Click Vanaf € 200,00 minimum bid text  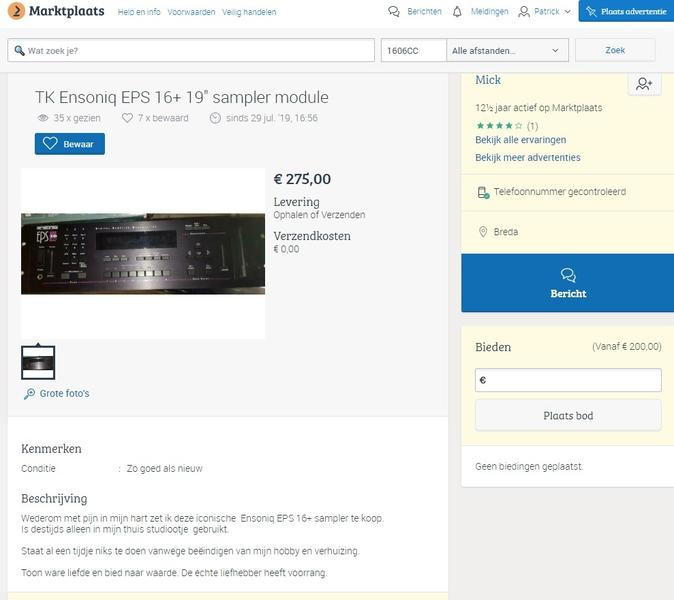point(627,346)
